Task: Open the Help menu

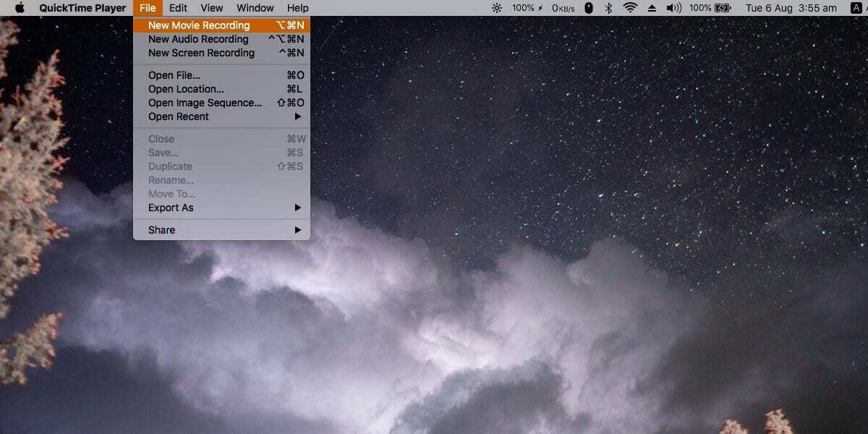Action: [x=297, y=8]
